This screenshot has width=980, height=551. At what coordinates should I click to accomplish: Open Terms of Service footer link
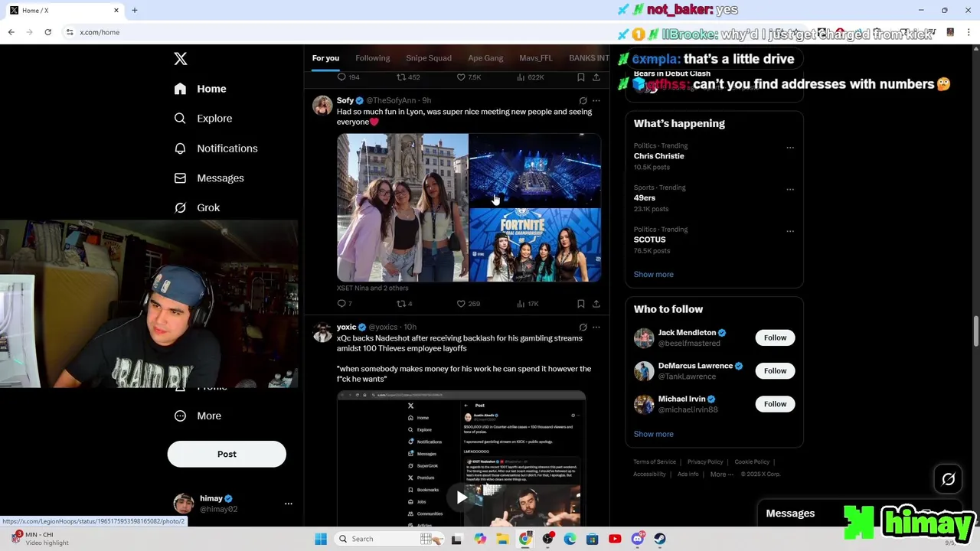(x=655, y=462)
